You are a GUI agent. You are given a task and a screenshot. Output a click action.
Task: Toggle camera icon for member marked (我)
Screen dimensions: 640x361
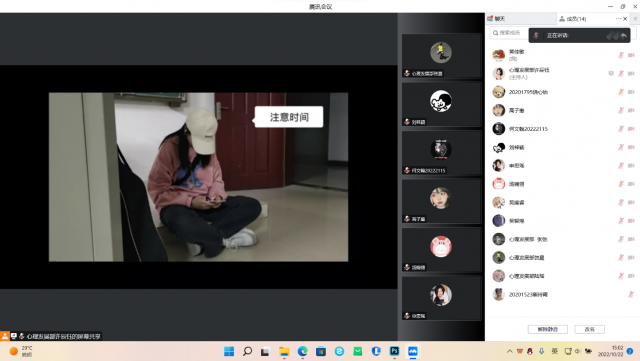pyautogui.click(x=631, y=55)
